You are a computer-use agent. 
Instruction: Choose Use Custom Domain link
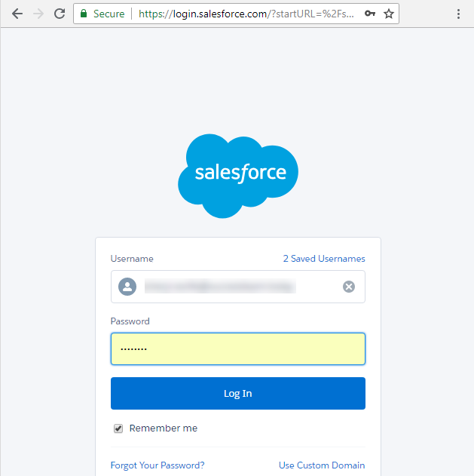point(322,465)
